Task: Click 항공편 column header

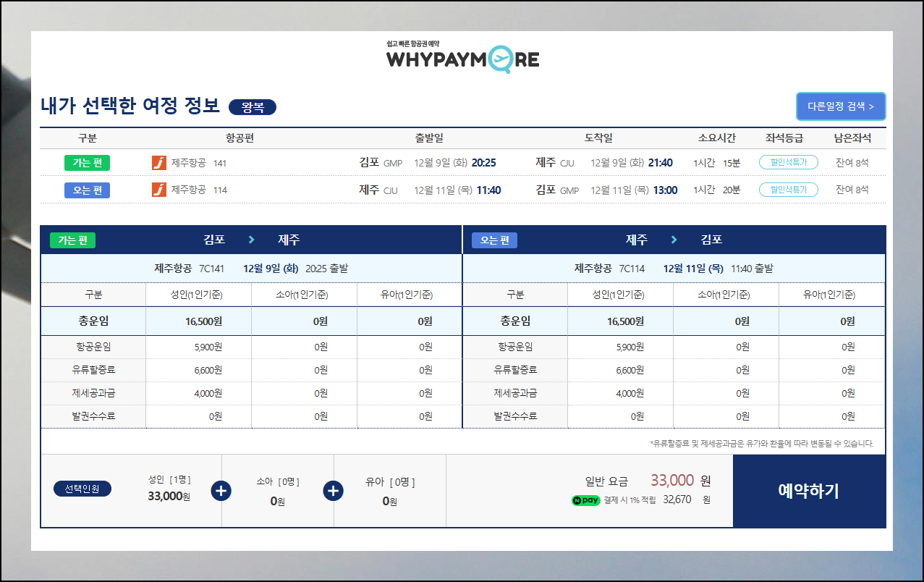Action: coord(240,138)
